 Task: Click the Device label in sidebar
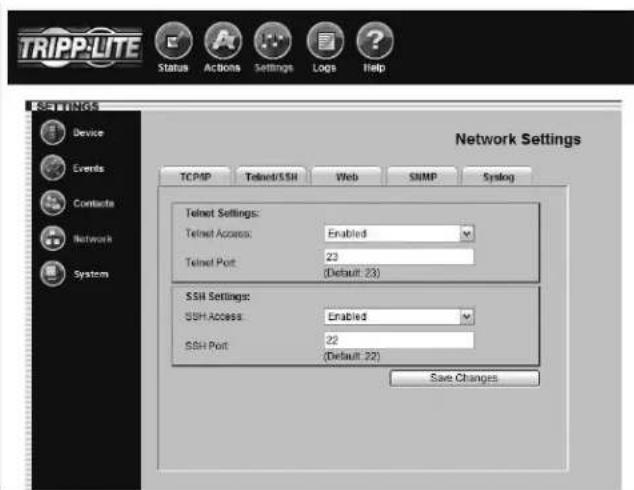tap(88, 133)
